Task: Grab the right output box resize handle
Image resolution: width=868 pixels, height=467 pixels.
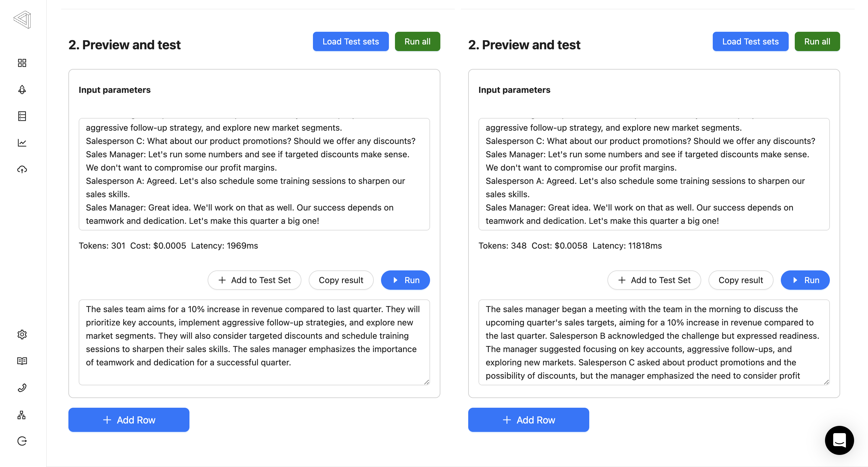Action: tap(826, 382)
